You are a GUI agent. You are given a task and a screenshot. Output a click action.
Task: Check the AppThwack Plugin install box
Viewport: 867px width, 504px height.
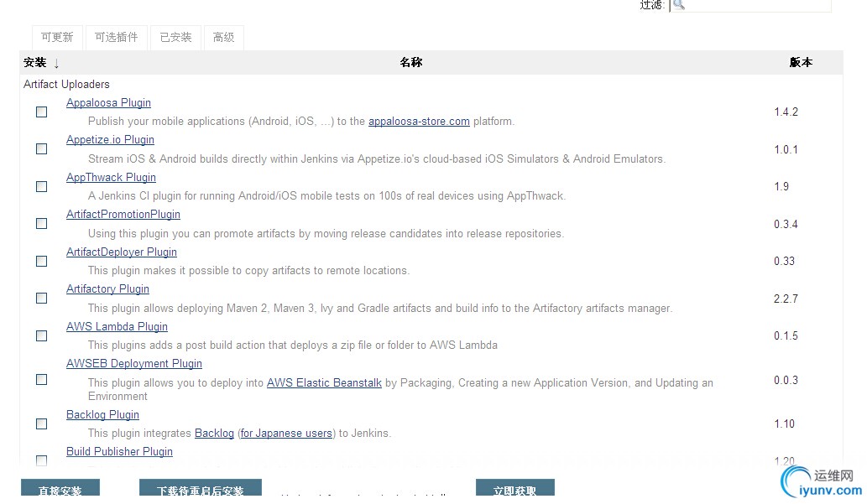[x=41, y=187]
